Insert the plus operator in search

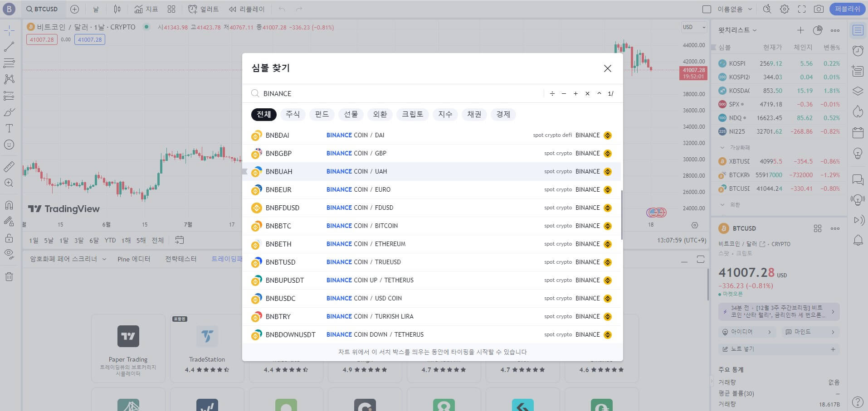(575, 93)
